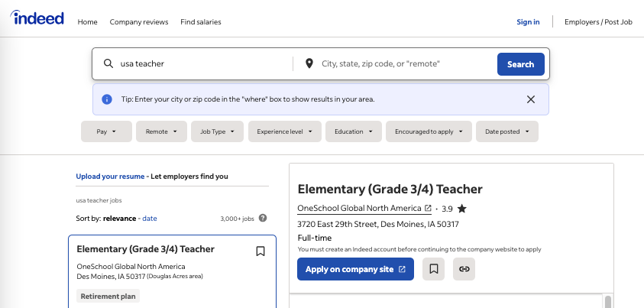The height and width of the screenshot is (308, 644).
Task: Open the Experience level filter
Action: point(284,131)
